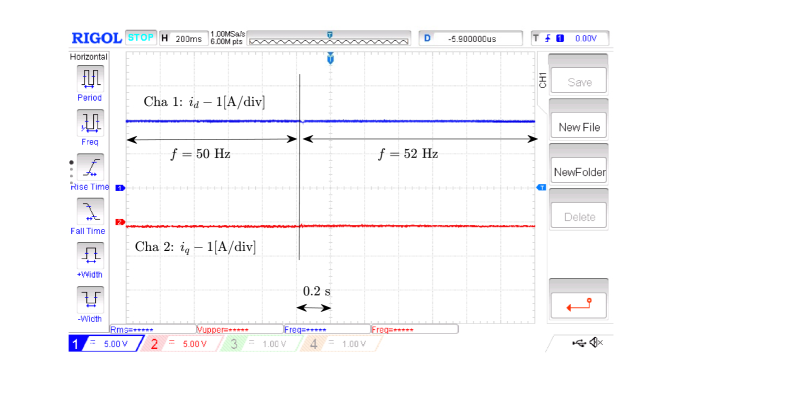
Task: Click the measurement menu page dots
Action: (71, 172)
